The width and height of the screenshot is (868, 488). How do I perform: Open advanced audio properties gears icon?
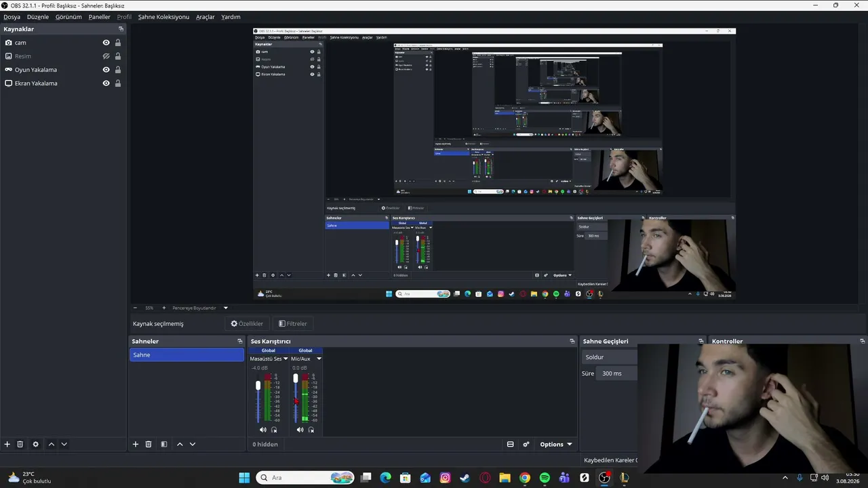tap(526, 445)
